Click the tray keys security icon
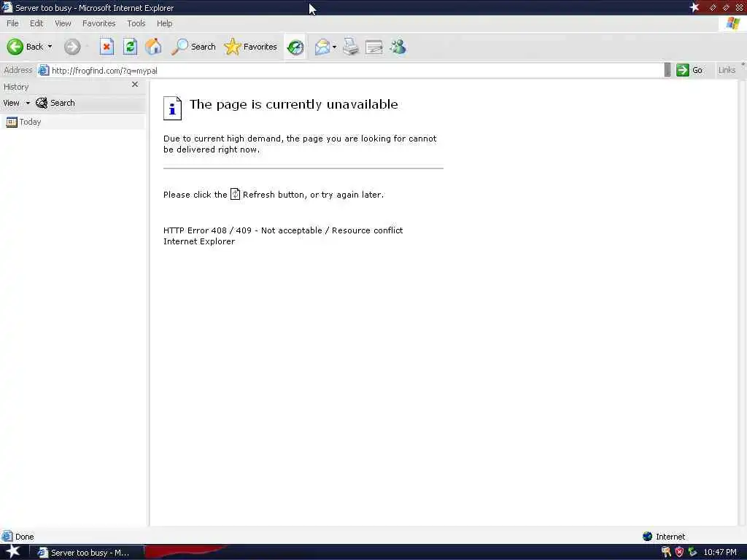This screenshot has width=747, height=560. 666,553
